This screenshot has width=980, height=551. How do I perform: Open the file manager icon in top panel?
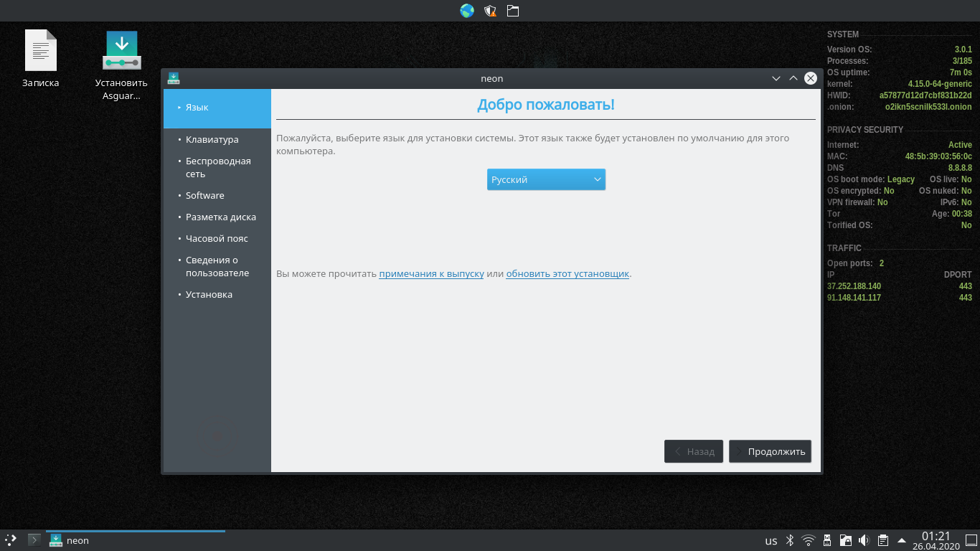(513, 11)
